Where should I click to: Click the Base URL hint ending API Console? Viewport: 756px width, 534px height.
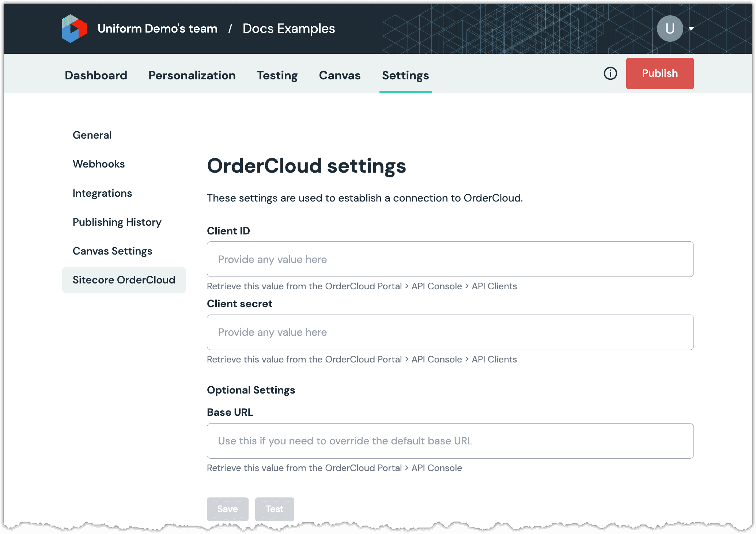[x=334, y=468]
